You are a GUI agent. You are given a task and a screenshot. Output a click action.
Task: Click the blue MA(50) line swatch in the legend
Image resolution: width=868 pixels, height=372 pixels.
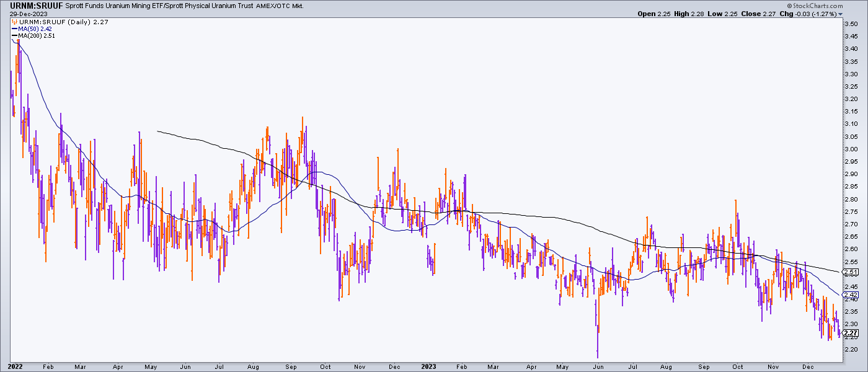[14, 29]
